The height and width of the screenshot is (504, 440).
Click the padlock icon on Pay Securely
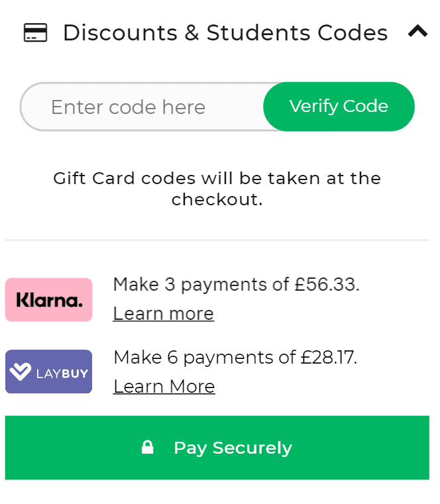(x=148, y=448)
